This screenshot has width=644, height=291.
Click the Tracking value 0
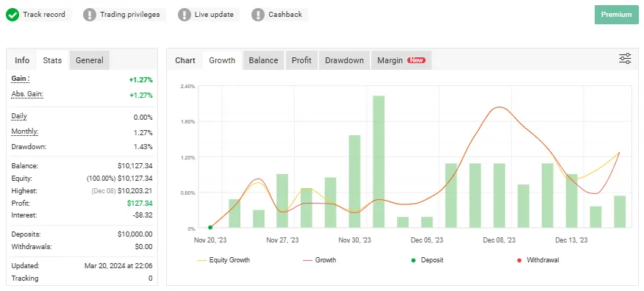[150, 279]
